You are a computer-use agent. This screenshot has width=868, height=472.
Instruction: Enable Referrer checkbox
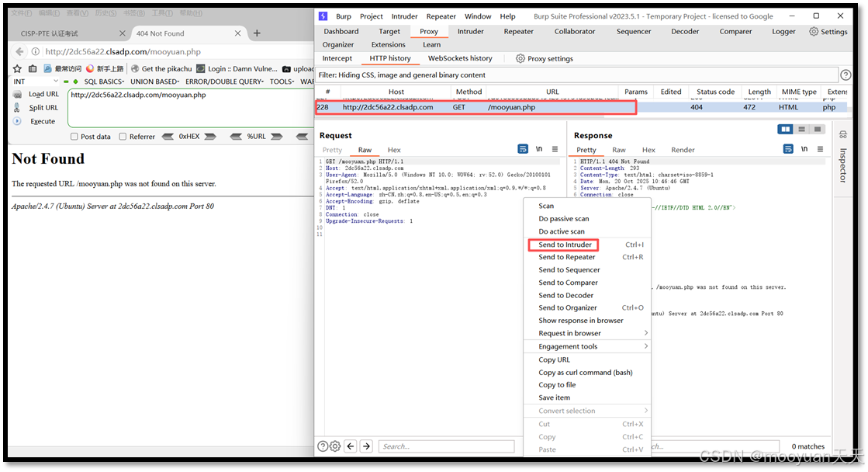(123, 137)
